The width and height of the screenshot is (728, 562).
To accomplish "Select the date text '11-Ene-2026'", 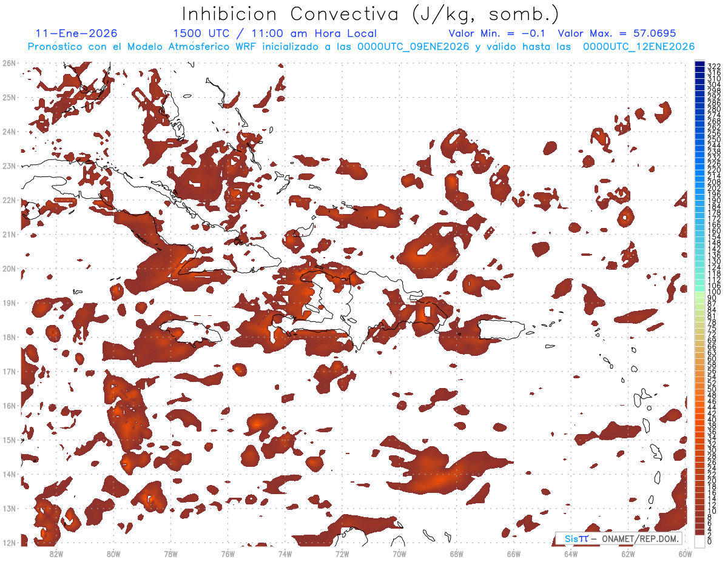I will click(76, 33).
